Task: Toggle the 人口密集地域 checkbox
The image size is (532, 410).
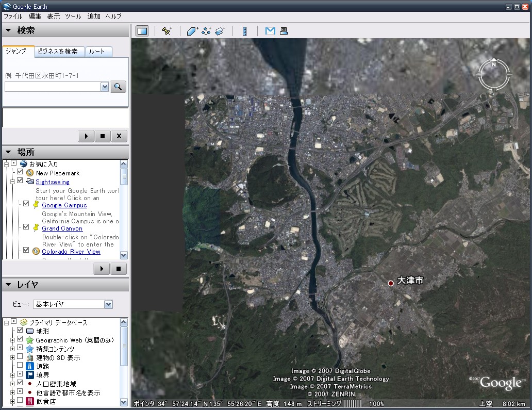Action: (x=20, y=383)
